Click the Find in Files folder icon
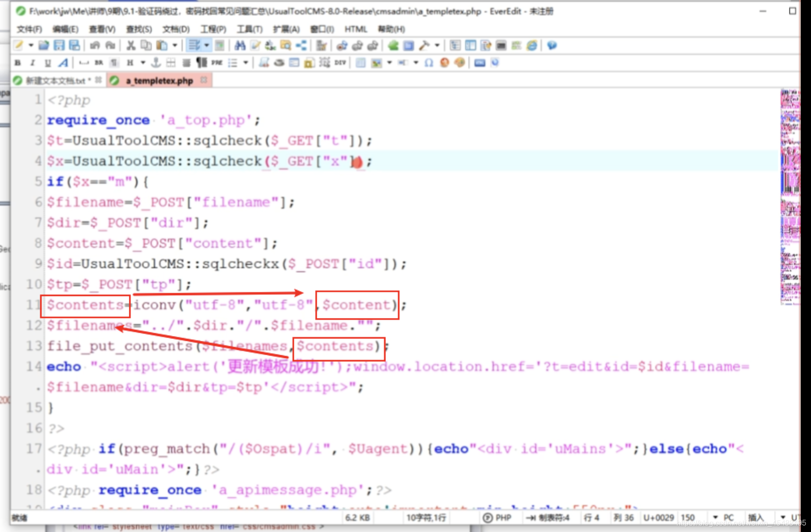 (286, 45)
